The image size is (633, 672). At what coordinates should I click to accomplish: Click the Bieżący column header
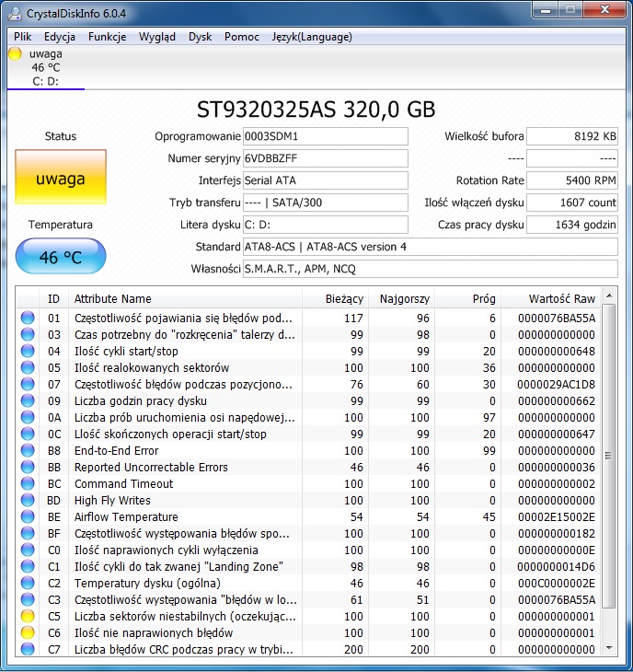coord(335,298)
